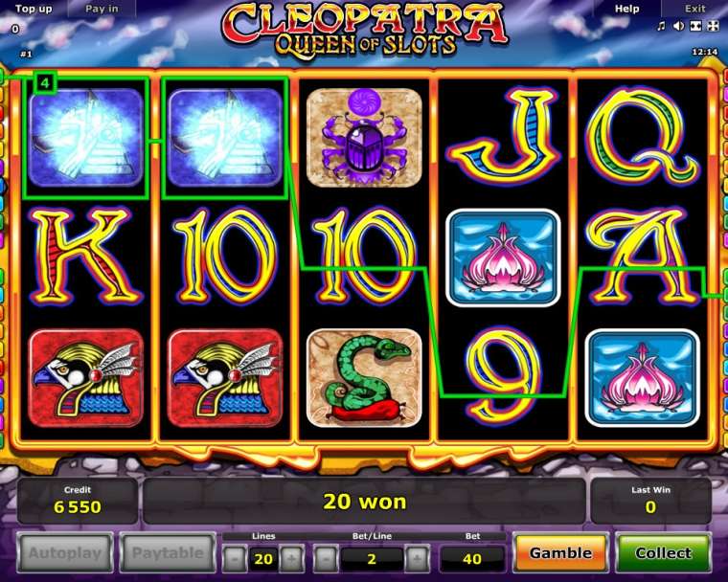Decrease the number of Lines
The width and height of the screenshot is (728, 582).
(235, 559)
